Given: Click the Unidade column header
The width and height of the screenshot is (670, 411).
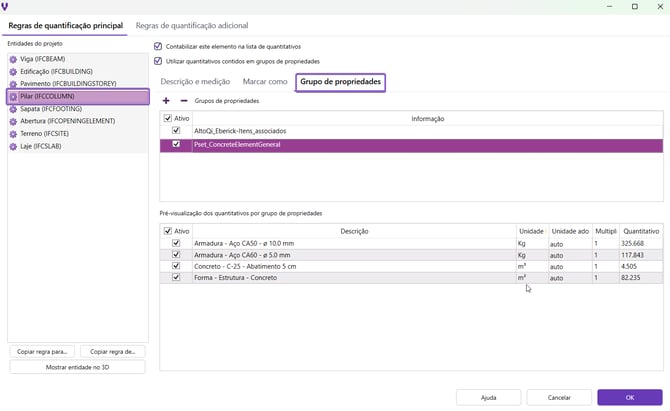Looking at the screenshot, I should tap(531, 231).
